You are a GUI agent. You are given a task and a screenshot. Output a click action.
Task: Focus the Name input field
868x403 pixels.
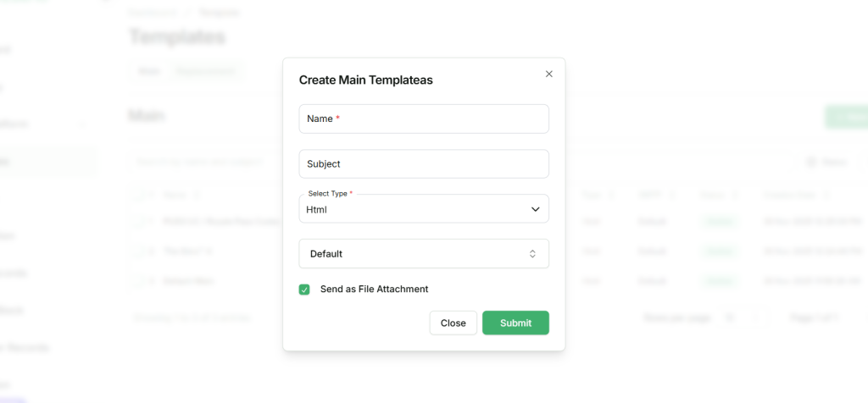[423, 119]
